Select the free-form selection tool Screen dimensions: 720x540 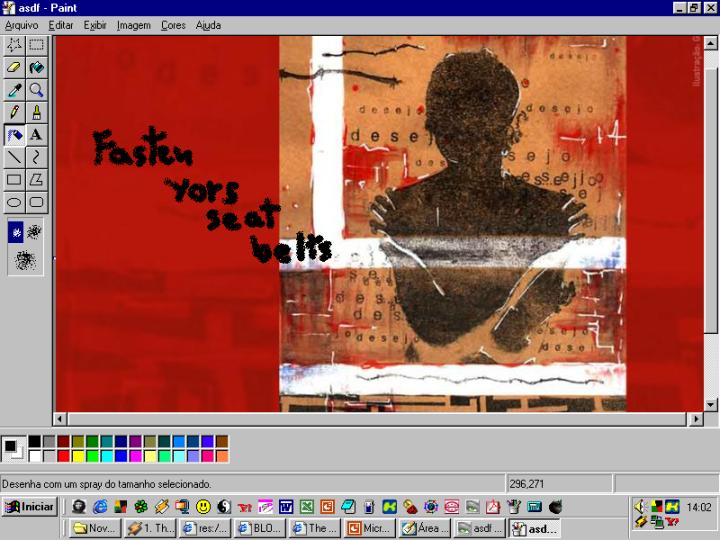[x=14, y=45]
